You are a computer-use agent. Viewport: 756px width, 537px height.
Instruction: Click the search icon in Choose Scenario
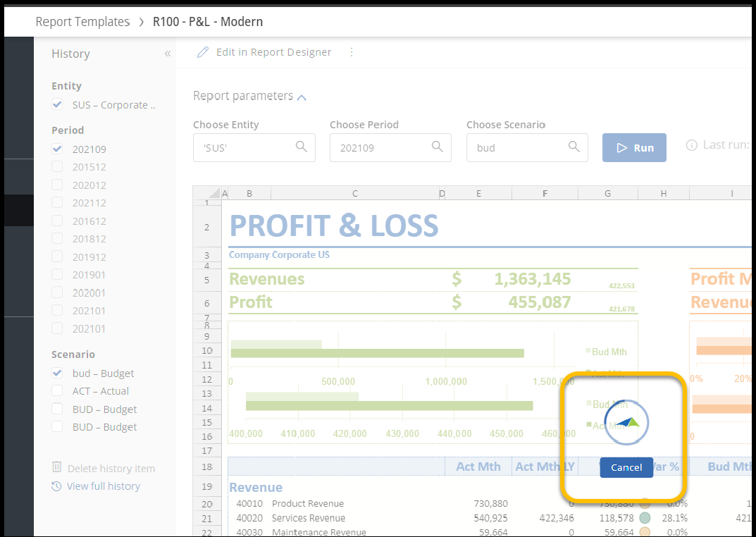574,147
